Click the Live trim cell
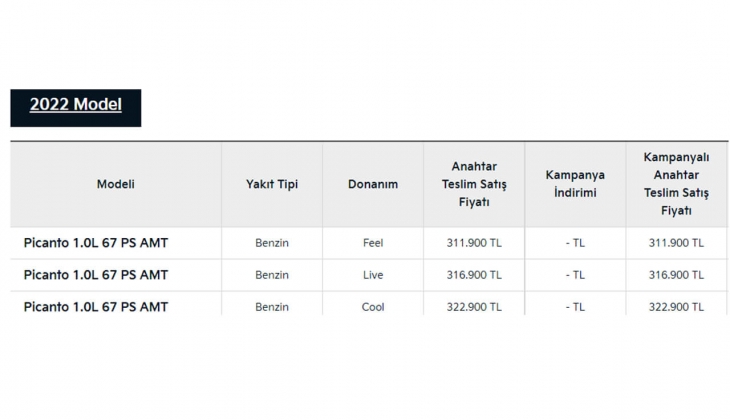This screenshot has width=730, height=420. (x=373, y=275)
